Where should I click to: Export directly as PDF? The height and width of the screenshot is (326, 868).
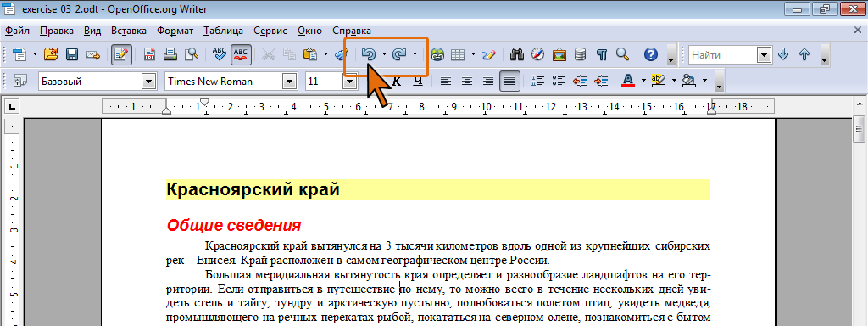pos(150,54)
